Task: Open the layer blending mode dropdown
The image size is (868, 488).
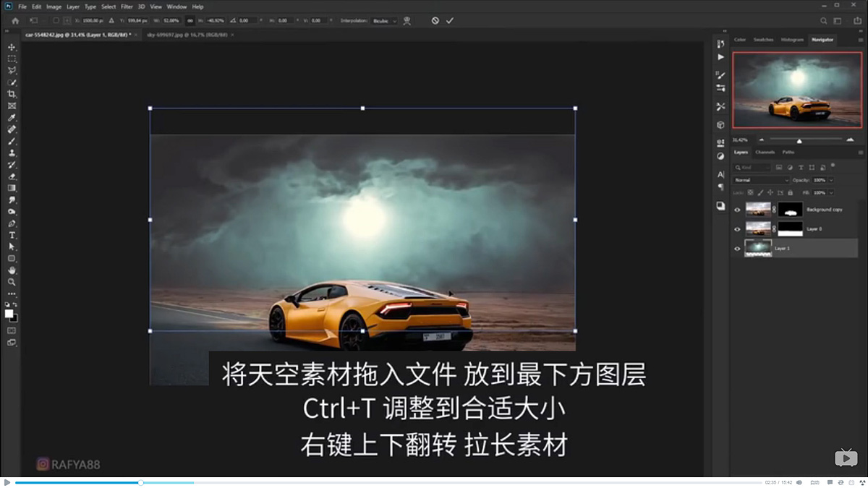Action: [759, 180]
